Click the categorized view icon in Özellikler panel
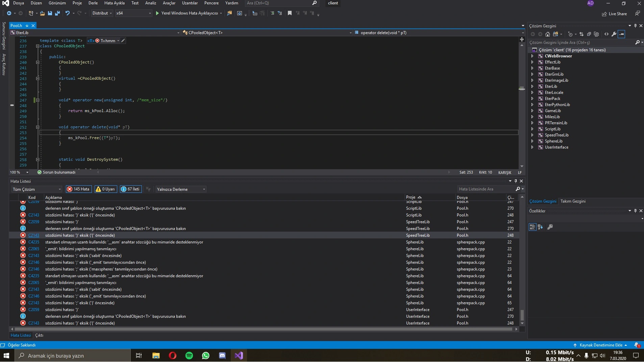Image resolution: width=644 pixels, height=362 pixels. click(x=532, y=227)
